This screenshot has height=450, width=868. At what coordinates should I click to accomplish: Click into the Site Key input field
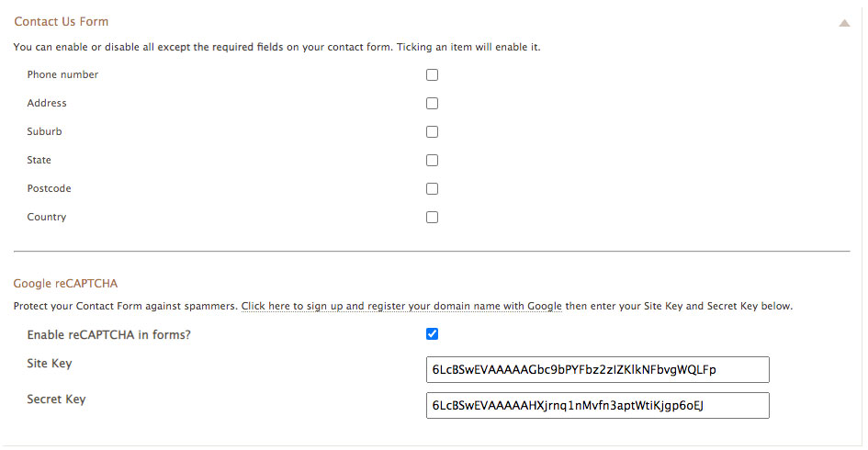pos(597,370)
